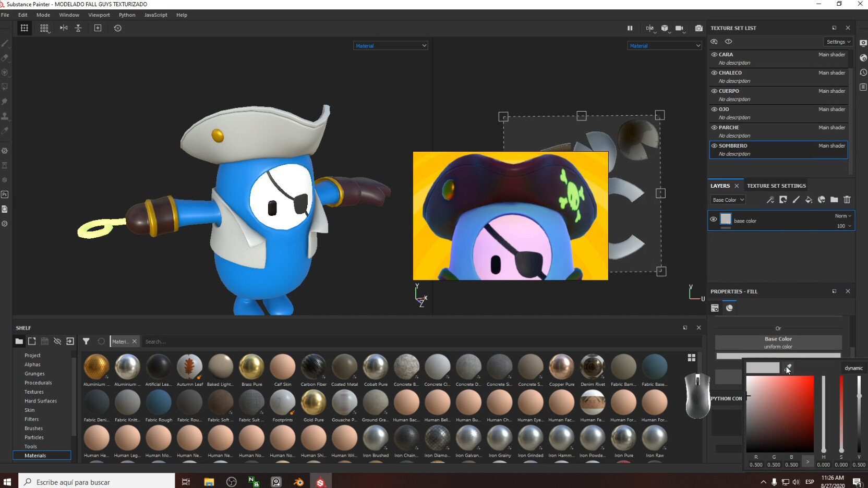Switch to the TEXTURE SET SETTINGS tab
The image size is (868, 488).
(777, 186)
